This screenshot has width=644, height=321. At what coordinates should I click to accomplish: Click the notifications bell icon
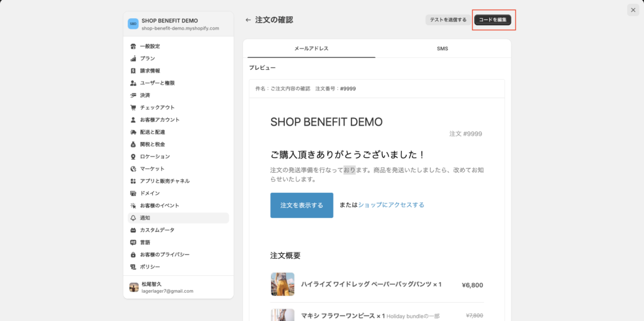point(133,218)
